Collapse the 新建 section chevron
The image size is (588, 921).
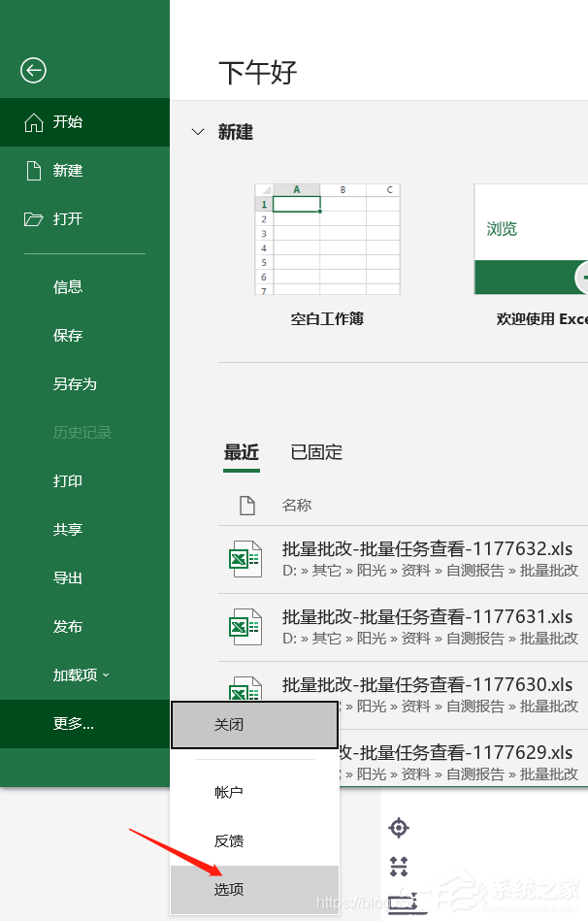(198, 132)
